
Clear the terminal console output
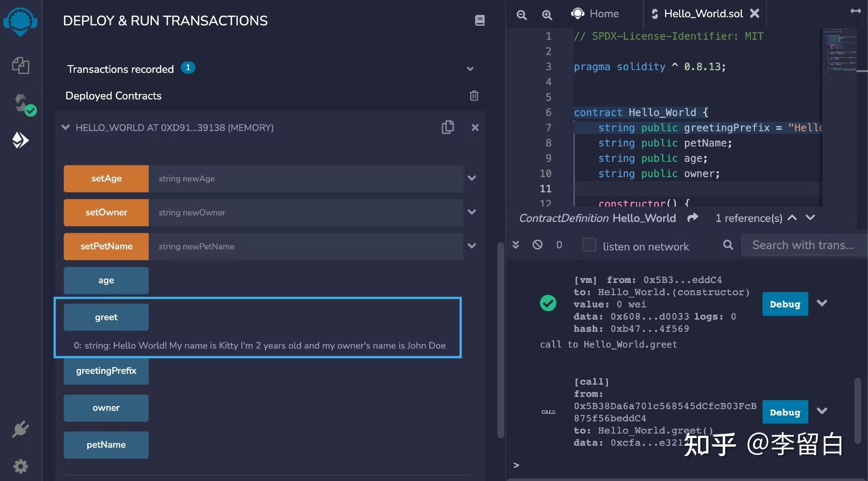click(538, 245)
